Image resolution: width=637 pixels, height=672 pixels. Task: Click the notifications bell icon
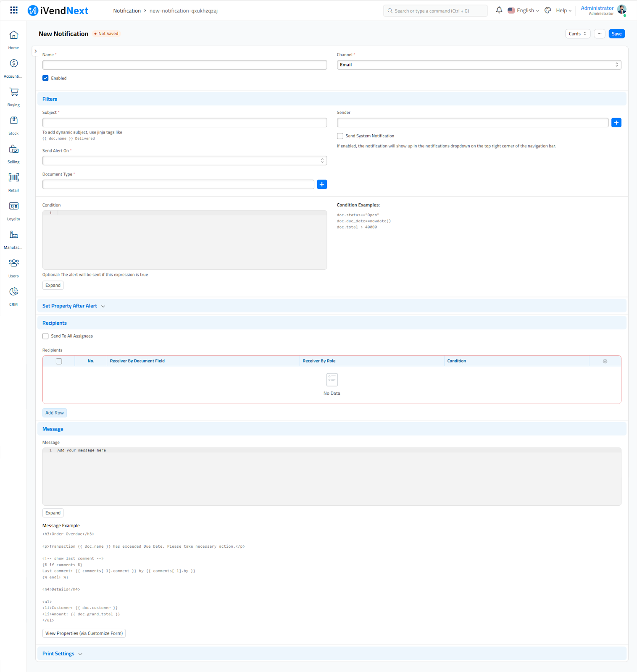(x=499, y=10)
